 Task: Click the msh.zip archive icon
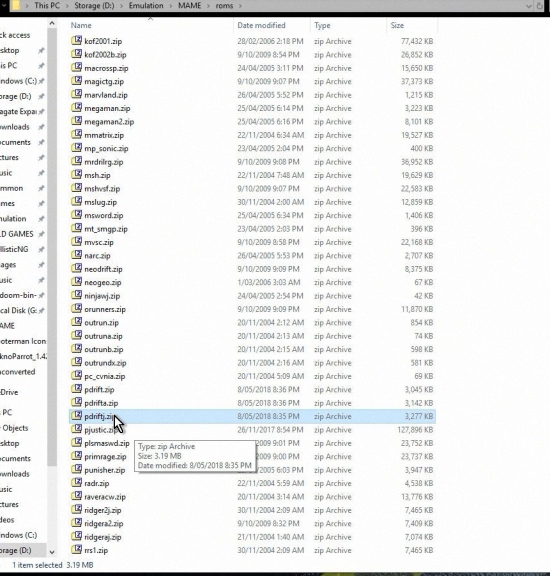76,174
